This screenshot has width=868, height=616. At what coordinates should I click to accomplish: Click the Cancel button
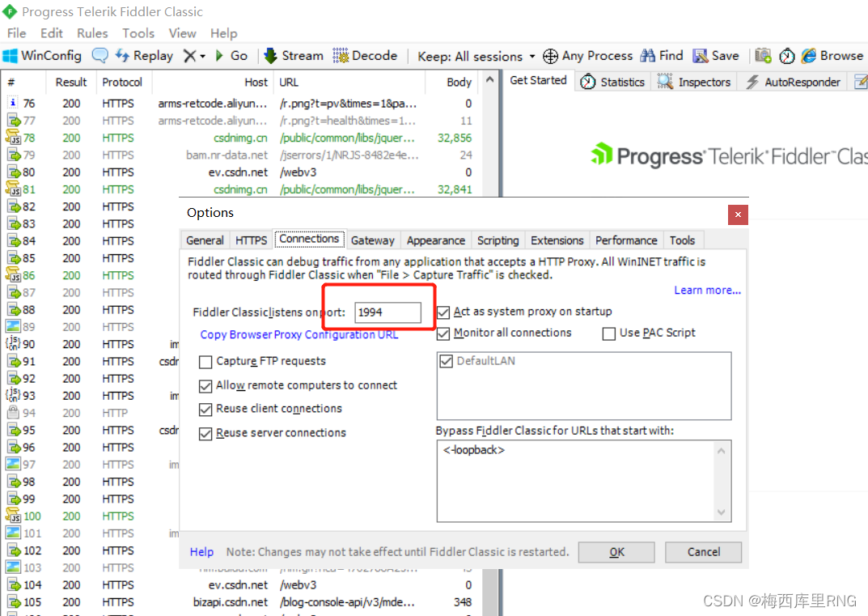[704, 552]
